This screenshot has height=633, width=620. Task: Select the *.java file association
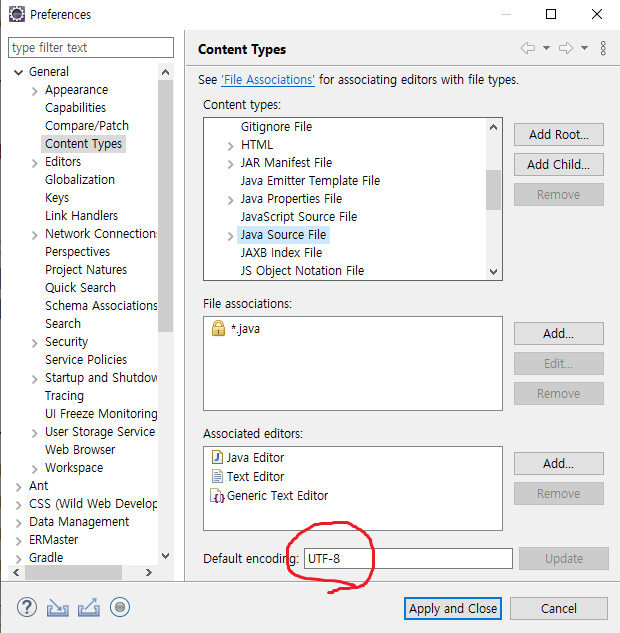point(245,329)
